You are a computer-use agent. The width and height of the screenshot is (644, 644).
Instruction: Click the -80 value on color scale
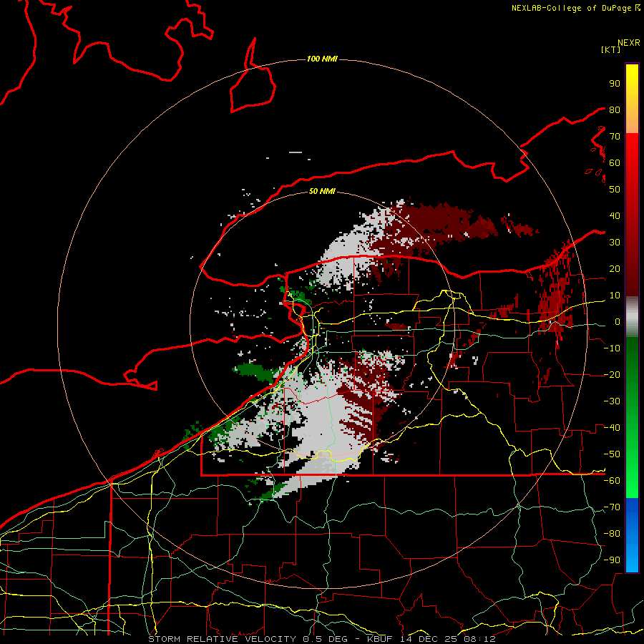(x=612, y=534)
